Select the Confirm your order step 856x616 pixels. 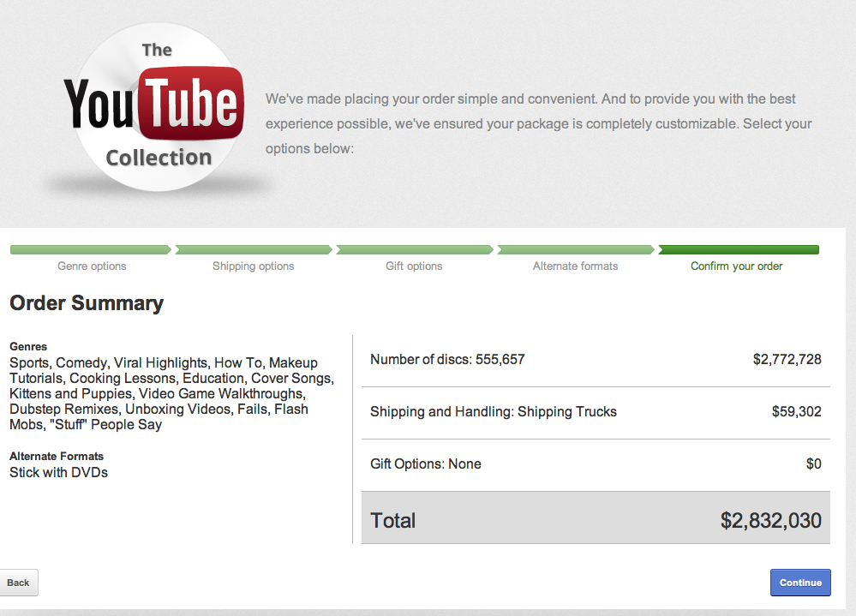point(736,266)
